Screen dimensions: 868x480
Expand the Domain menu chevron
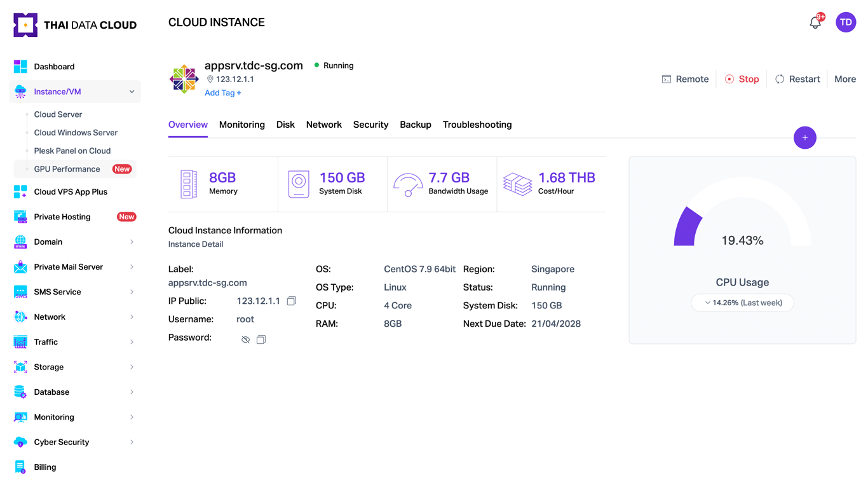[x=132, y=242]
